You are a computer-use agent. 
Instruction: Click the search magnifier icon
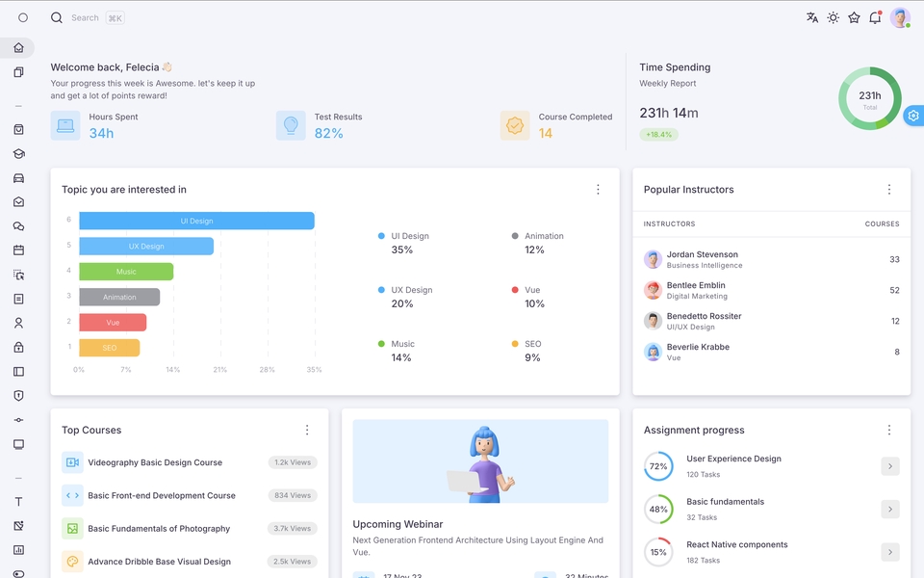[57, 17]
